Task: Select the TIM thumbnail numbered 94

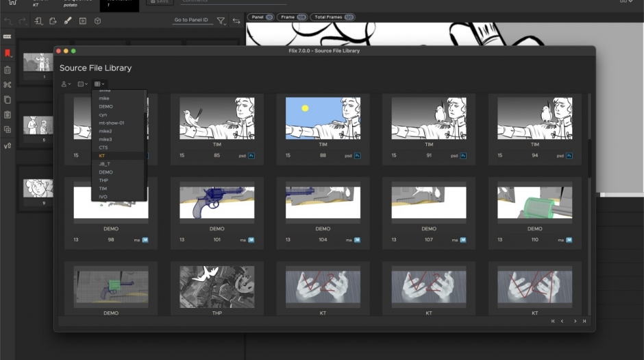Action: (535, 119)
